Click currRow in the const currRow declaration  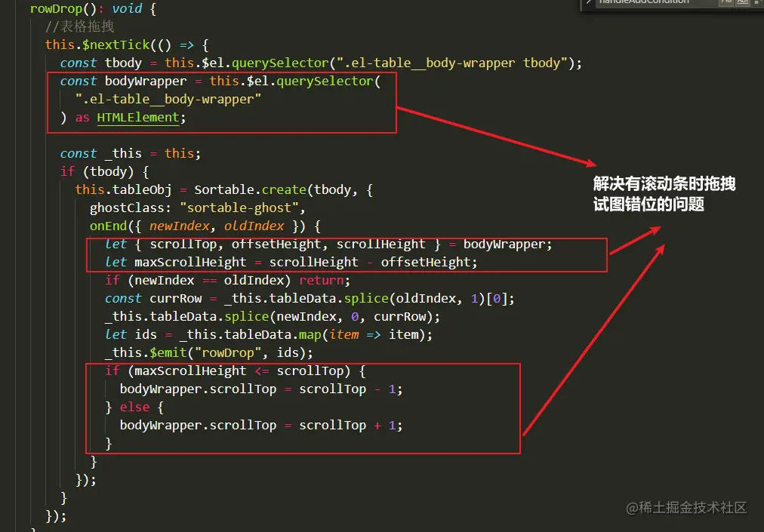coord(175,298)
